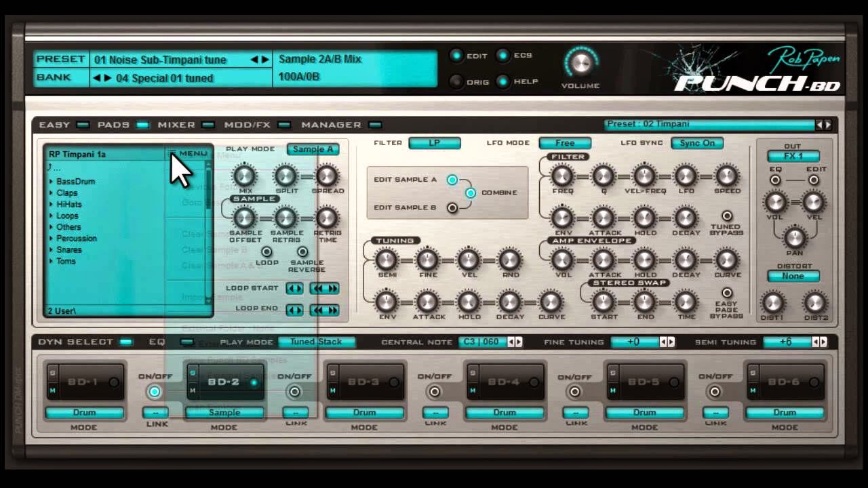Open the LFO Sync 'Sync On' dropdown
868x488 pixels.
(697, 143)
